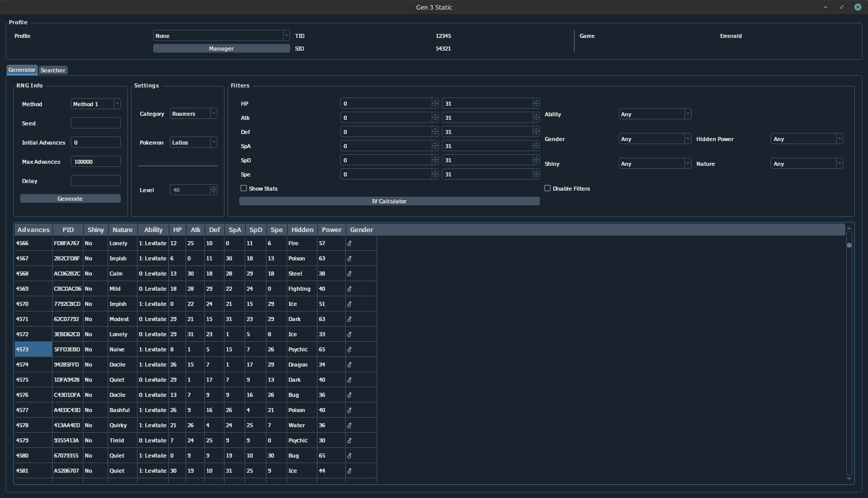Click the male gender symbol in row 4581
Screen dimensions: 868x498
[x=349, y=471]
